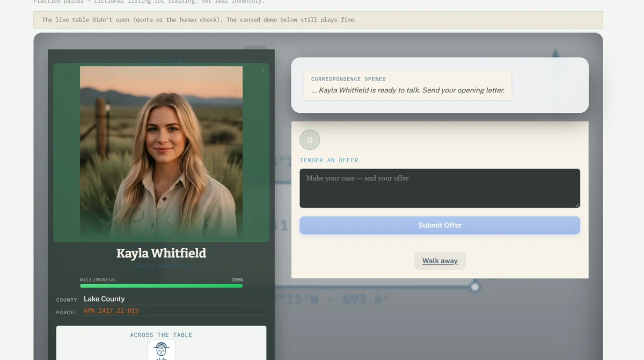Click the round "G" avatar icon

click(310, 140)
